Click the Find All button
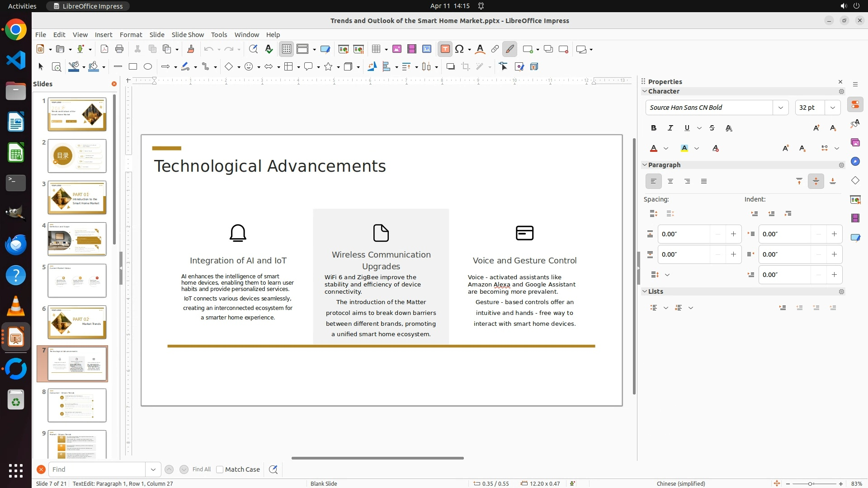This screenshot has height=488, width=868. [x=201, y=469]
